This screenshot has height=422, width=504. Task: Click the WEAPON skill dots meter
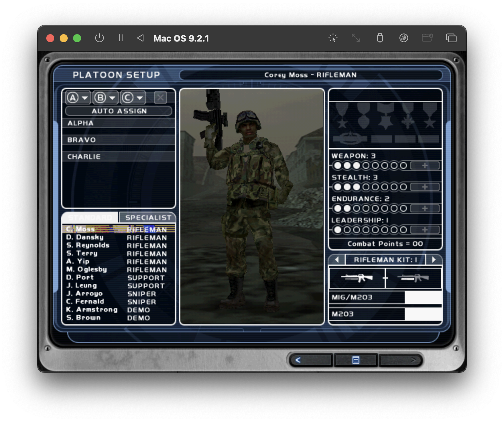[x=370, y=165]
